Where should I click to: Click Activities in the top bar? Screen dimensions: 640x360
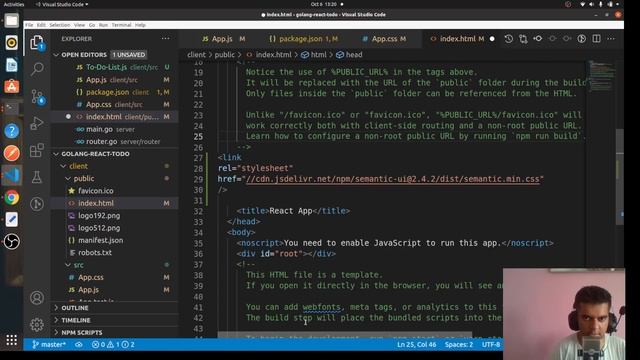click(14, 4)
